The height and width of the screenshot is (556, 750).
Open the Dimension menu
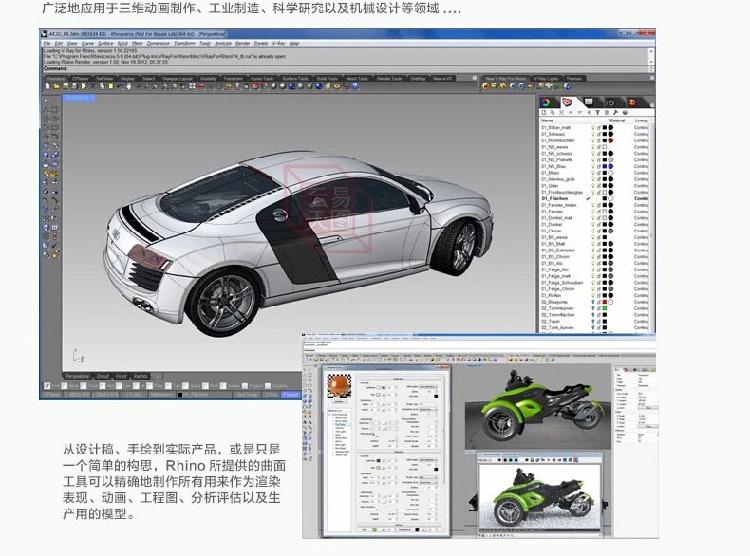click(158, 44)
